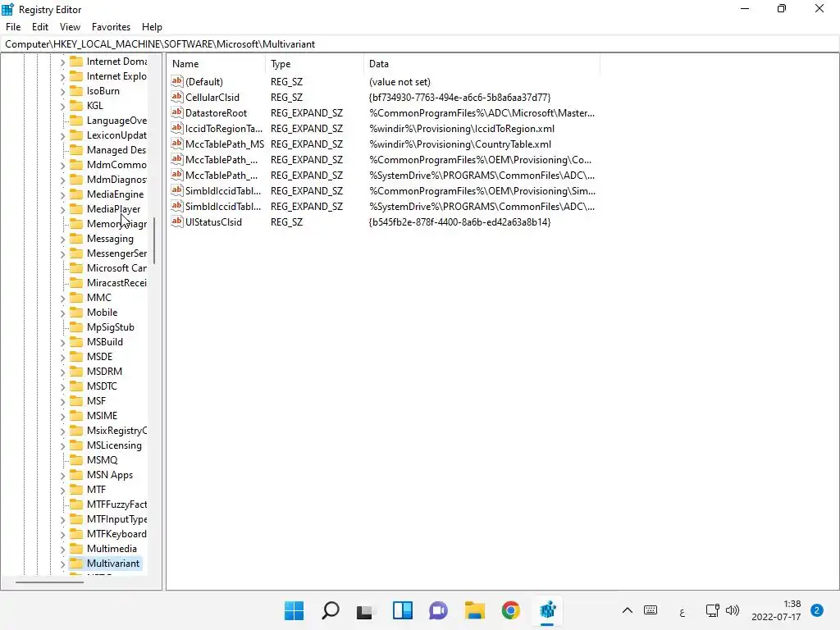Select the UIStatusClsid value icon

pyautogui.click(x=177, y=221)
